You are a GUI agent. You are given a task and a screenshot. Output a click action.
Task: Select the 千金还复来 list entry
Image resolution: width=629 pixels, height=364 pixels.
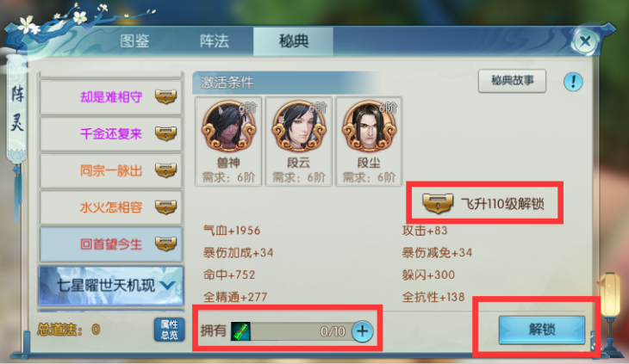(111, 133)
